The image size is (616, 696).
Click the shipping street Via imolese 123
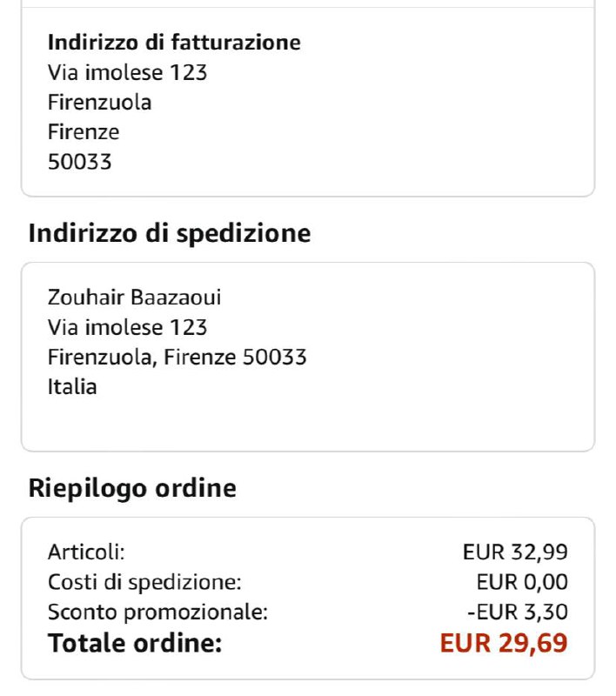tap(127, 327)
